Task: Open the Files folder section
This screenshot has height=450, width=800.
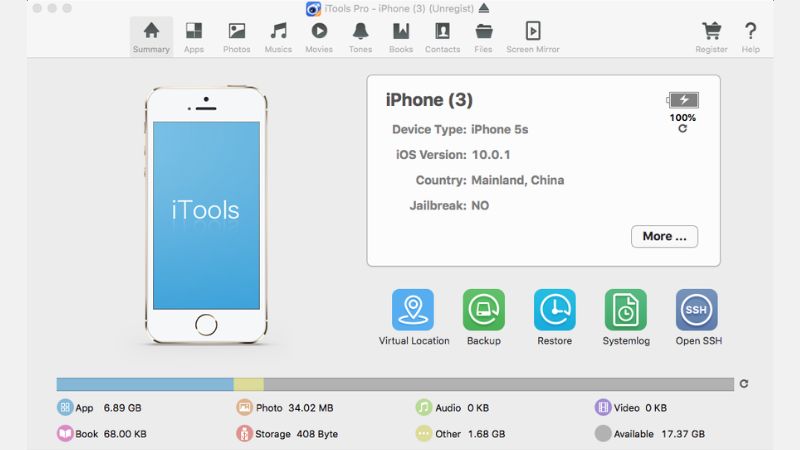Action: tap(483, 37)
